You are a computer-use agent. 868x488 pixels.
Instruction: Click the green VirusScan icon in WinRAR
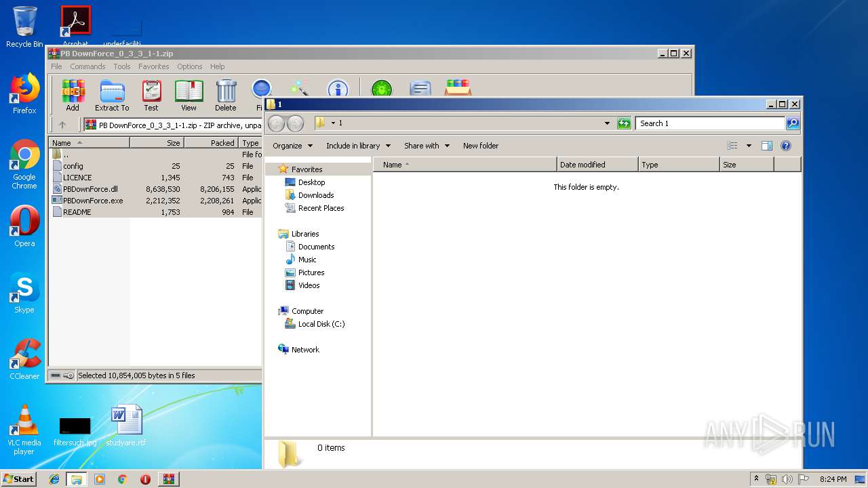click(x=382, y=89)
